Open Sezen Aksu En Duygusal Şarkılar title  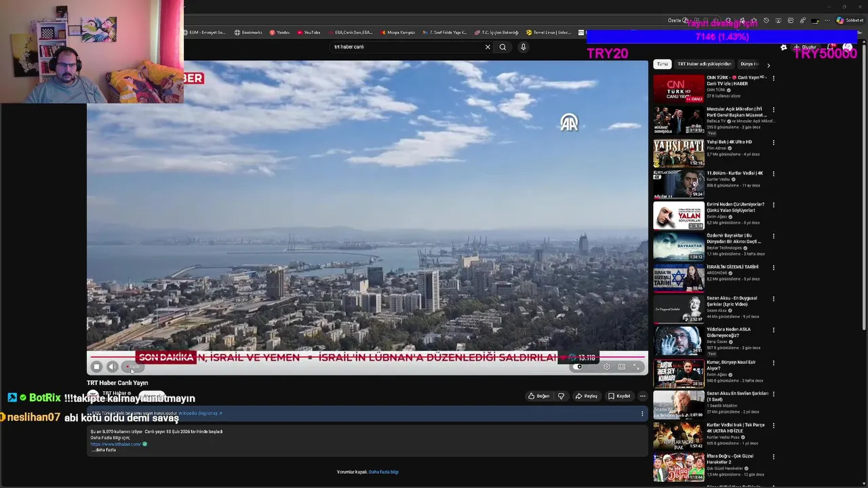coord(732,301)
